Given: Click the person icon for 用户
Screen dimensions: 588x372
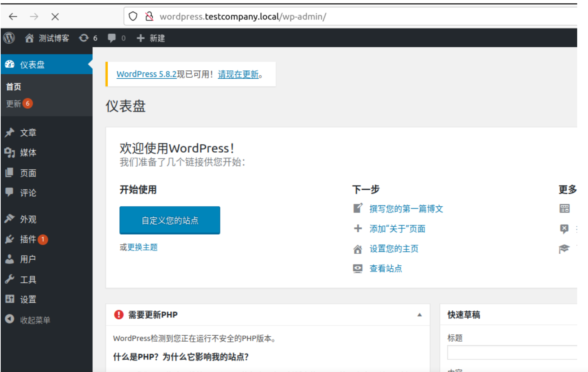Looking at the screenshot, I should [9, 259].
